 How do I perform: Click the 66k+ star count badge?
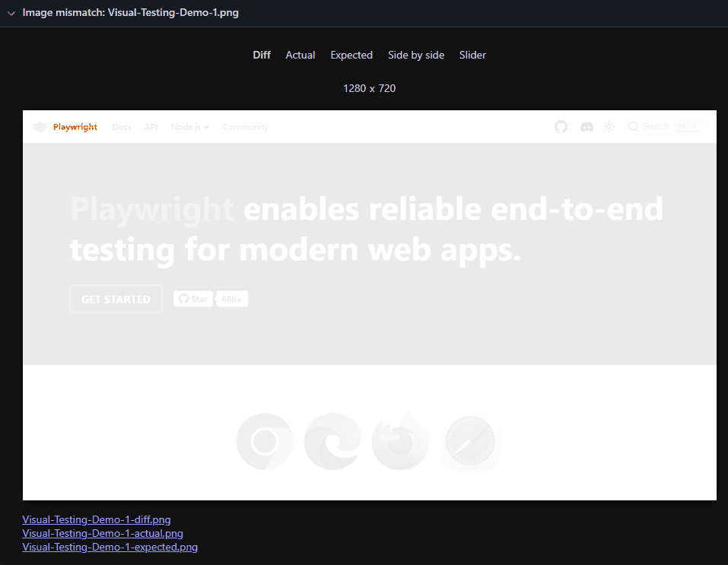pyautogui.click(x=232, y=299)
